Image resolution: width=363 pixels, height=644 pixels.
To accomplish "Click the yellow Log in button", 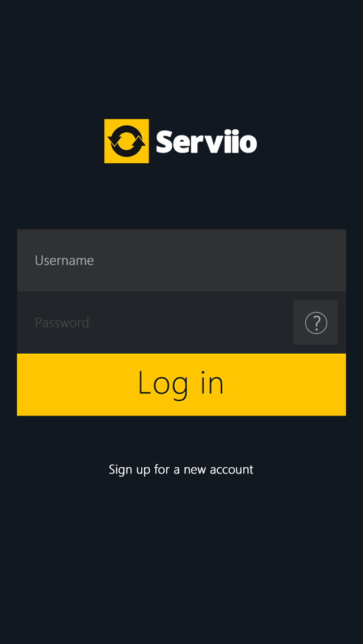I will (x=181, y=384).
